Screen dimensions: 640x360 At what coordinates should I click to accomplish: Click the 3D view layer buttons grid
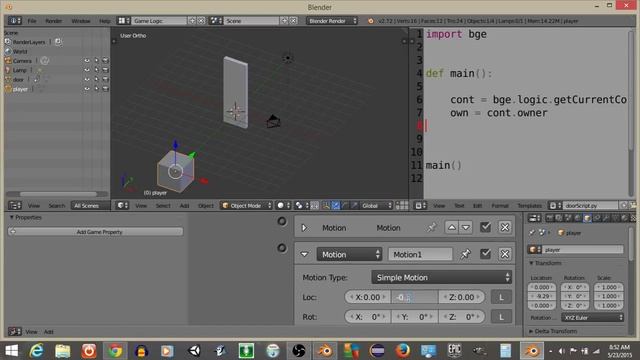click(402, 205)
